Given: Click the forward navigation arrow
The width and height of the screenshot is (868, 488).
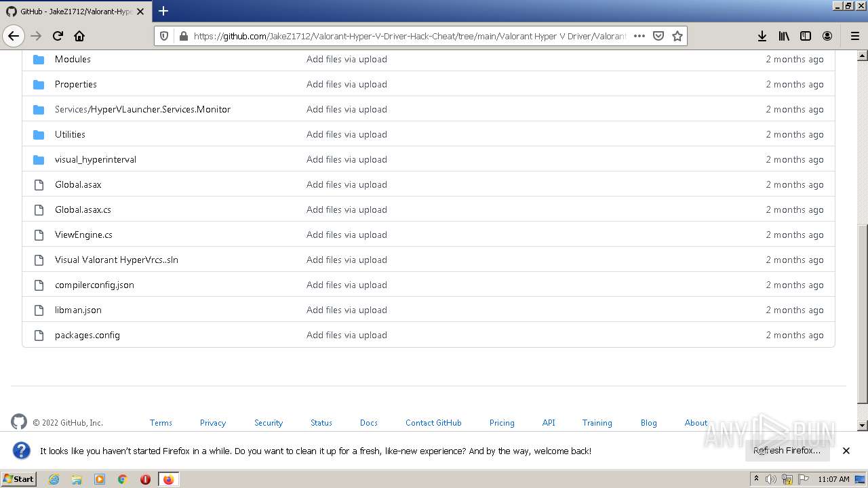Looking at the screenshot, I should [x=36, y=36].
